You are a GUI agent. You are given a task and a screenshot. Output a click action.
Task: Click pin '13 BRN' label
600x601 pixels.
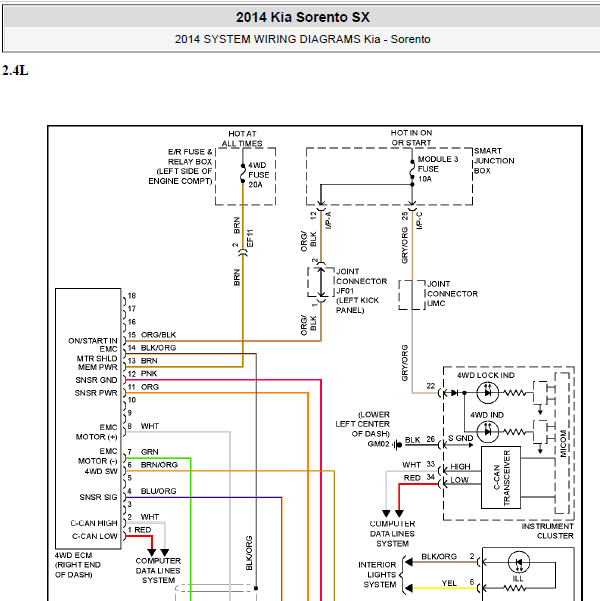coord(142,361)
